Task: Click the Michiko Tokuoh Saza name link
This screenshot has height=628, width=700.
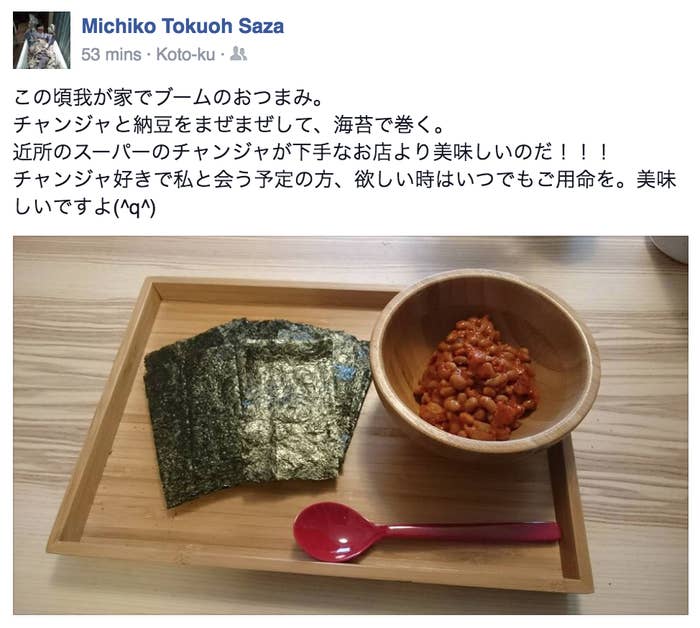Action: (x=183, y=26)
